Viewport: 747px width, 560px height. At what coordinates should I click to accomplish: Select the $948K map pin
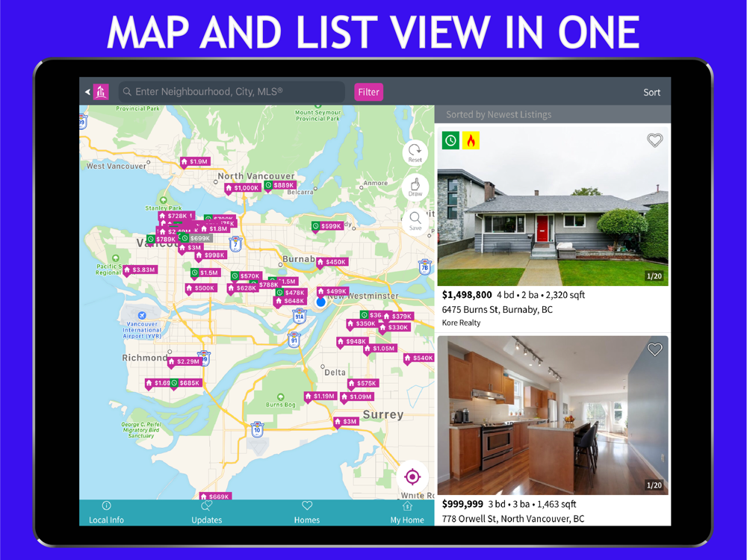point(353,341)
